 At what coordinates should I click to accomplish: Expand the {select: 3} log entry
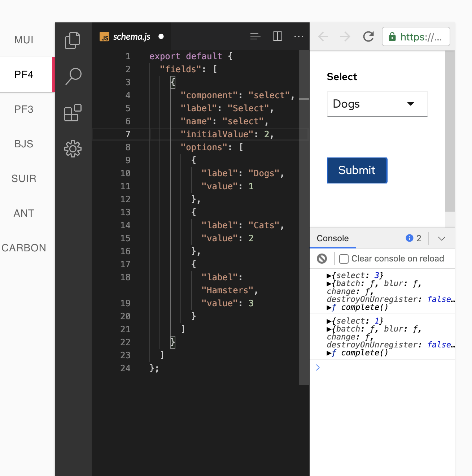coord(329,275)
